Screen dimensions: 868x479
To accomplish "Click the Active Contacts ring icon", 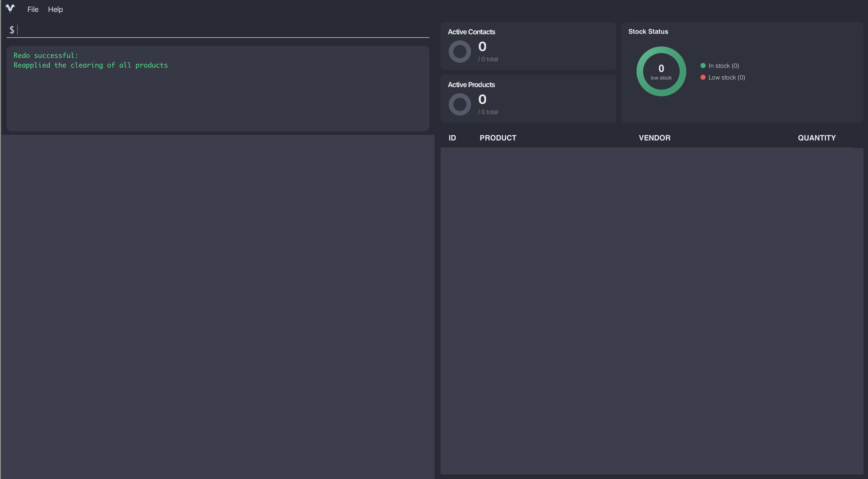I will point(460,52).
